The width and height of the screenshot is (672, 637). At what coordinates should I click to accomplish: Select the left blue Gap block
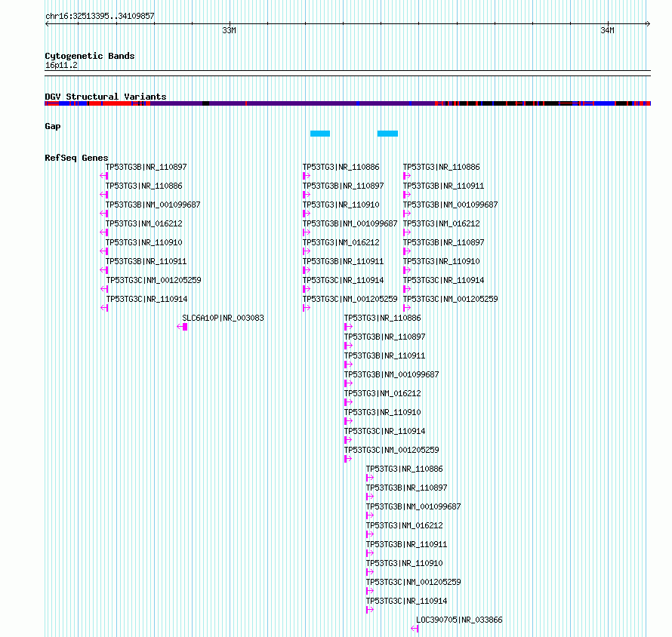coord(320,134)
